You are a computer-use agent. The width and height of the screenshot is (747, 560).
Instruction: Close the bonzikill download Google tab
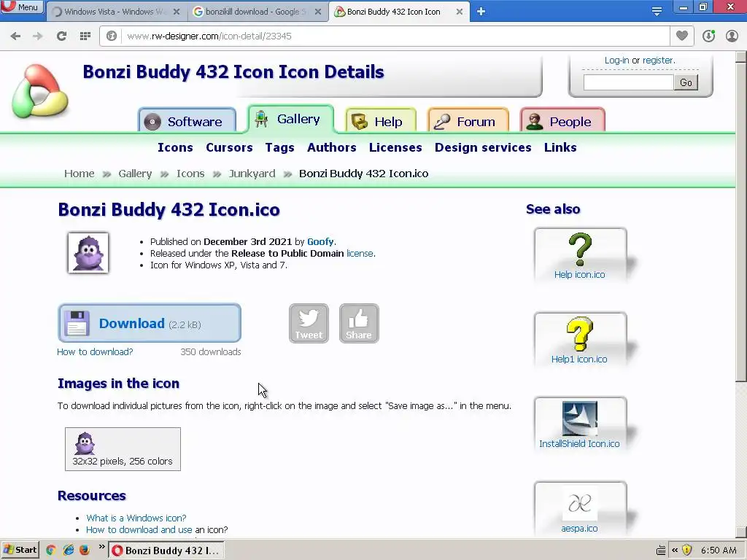318,12
